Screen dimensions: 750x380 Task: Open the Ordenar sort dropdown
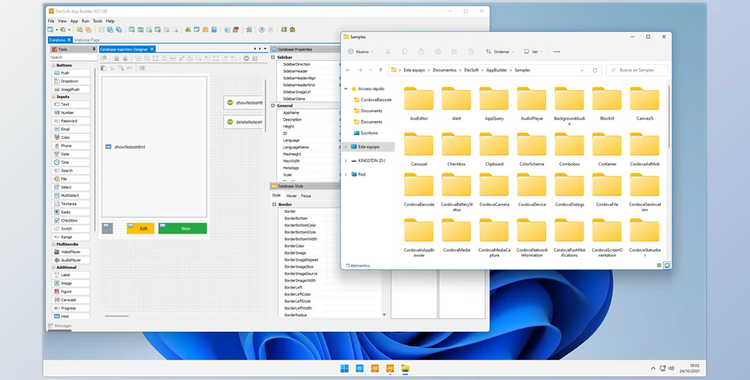[500, 52]
